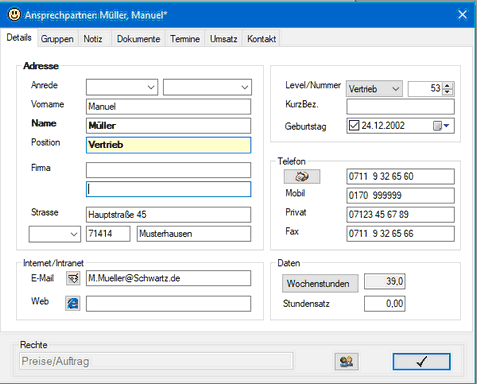The width and height of the screenshot is (477, 384).
Task: Click the telephone dial icon button
Action: (302, 176)
